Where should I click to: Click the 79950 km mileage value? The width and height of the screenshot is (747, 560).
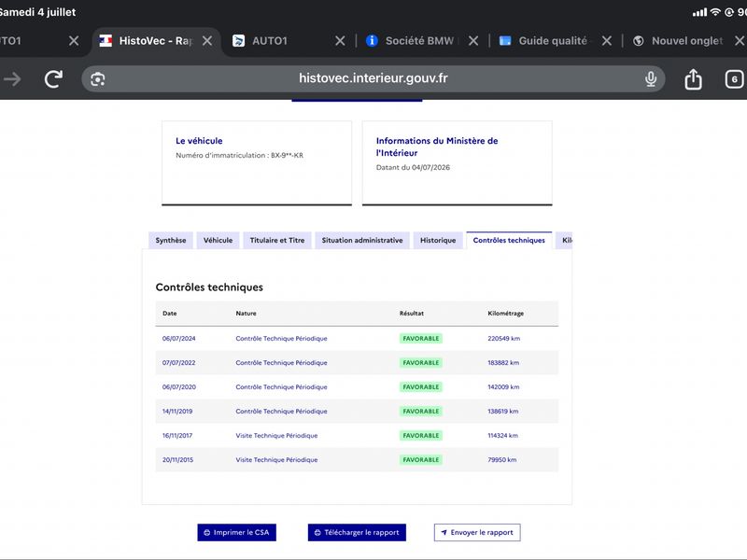(x=501, y=460)
